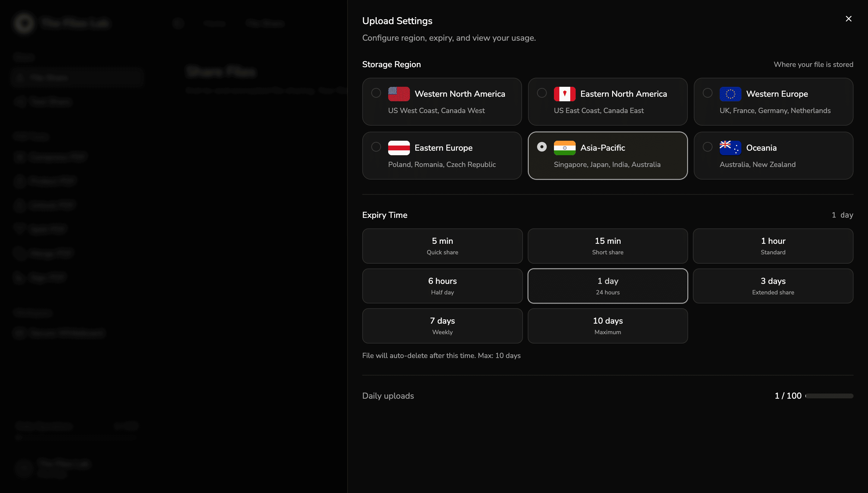Select the 7 days weekly expiry
868x493 pixels.
442,325
